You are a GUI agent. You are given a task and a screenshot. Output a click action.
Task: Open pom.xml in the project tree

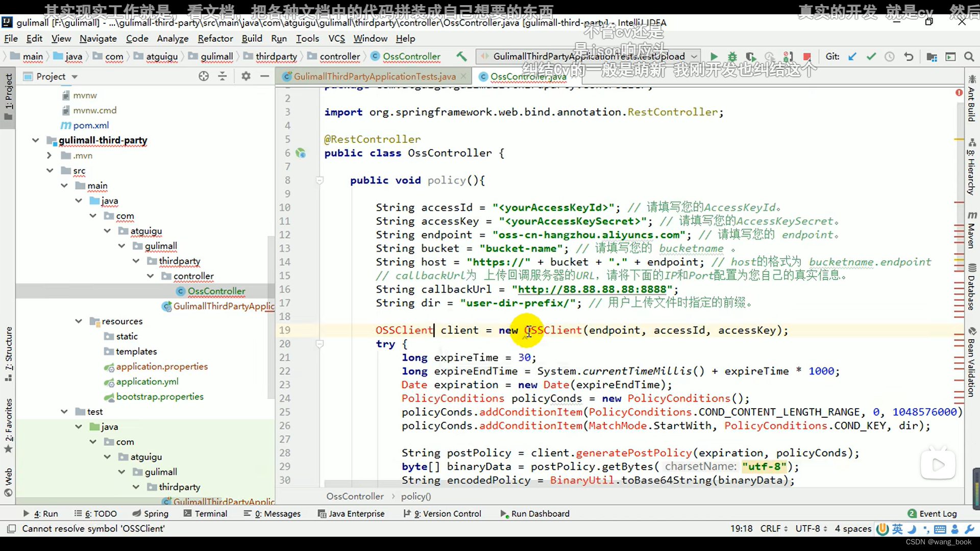click(x=91, y=126)
